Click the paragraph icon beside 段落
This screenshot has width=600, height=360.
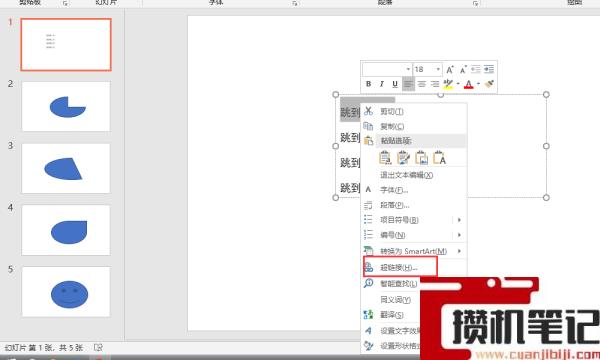[368, 205]
